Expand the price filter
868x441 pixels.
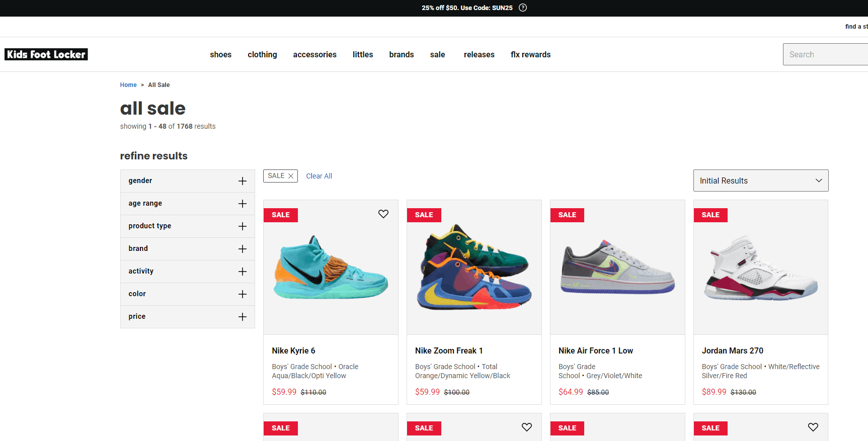coord(188,317)
